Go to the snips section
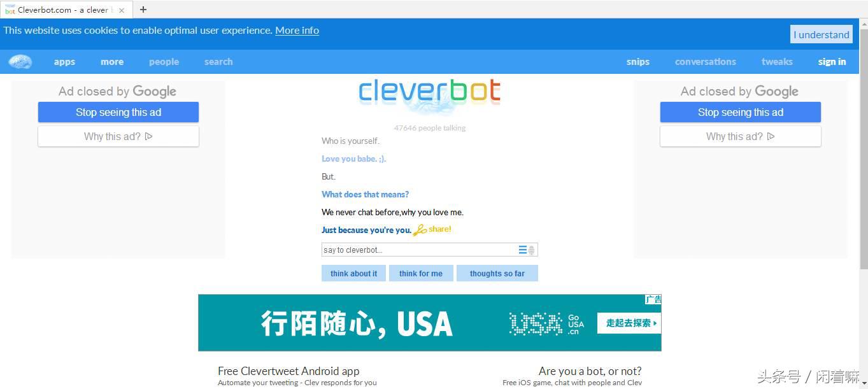Screen dimensions: 868x389 point(637,62)
